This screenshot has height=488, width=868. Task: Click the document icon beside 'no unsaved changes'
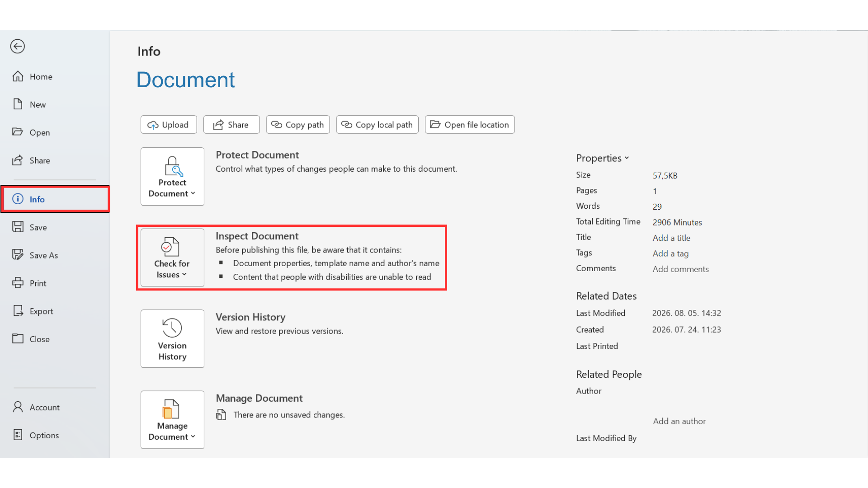[221, 414]
